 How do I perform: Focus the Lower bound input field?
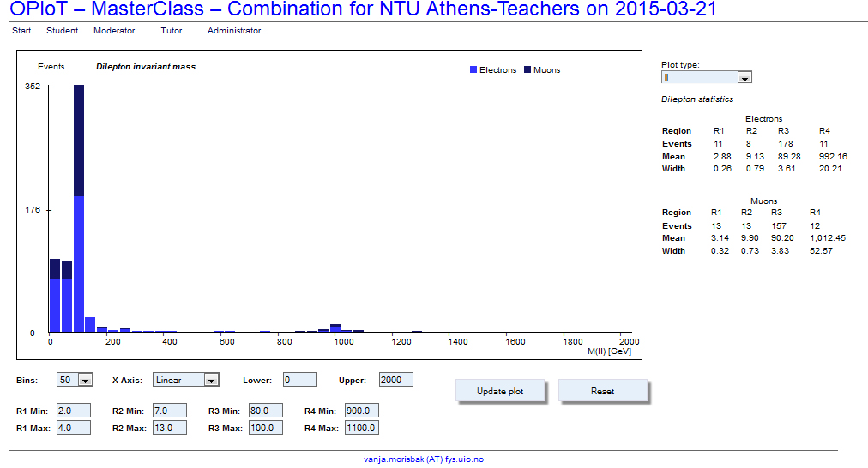tap(300, 380)
